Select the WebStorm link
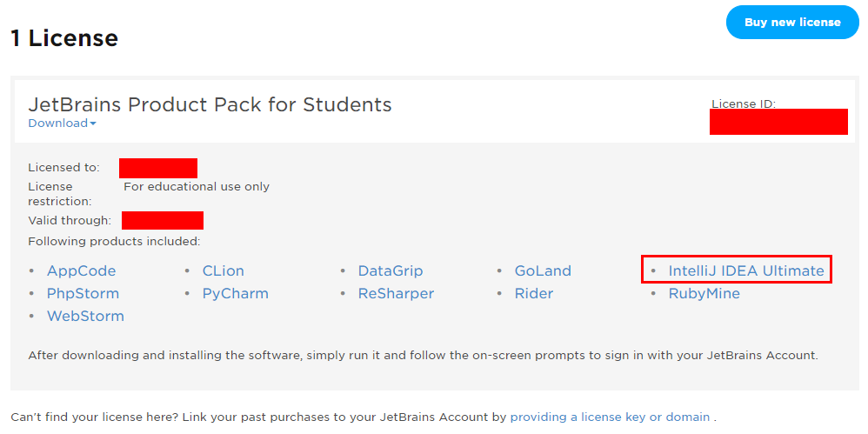The image size is (868, 434). pyautogui.click(x=85, y=316)
